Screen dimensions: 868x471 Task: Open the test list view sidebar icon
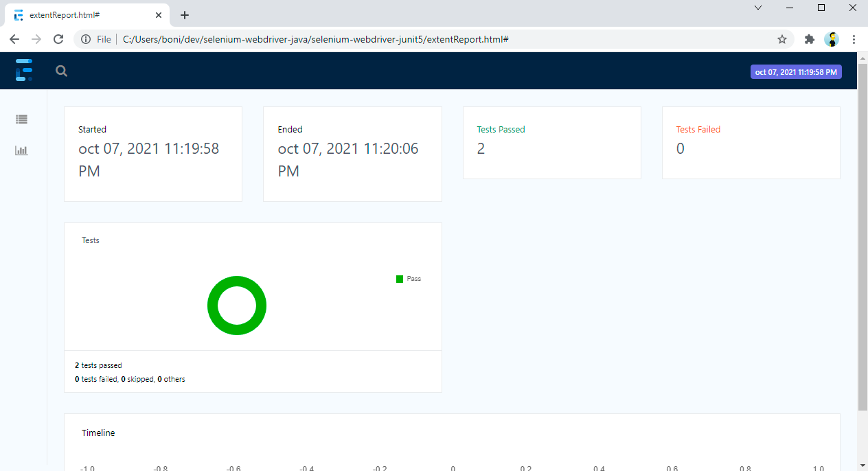[22, 119]
